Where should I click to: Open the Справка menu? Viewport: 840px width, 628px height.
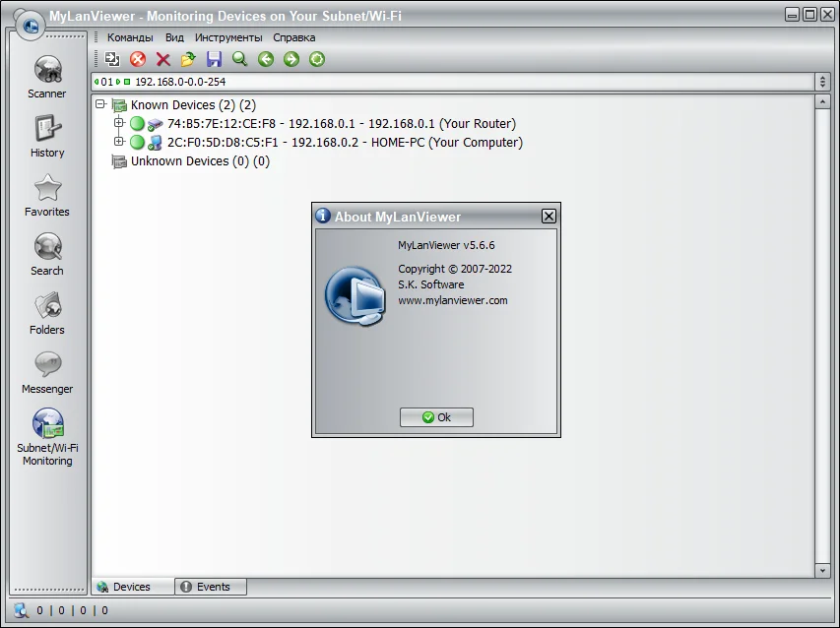(294, 37)
